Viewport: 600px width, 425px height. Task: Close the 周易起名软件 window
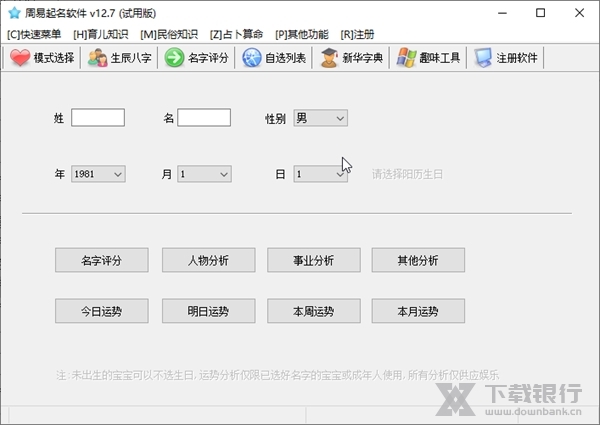pyautogui.click(x=579, y=13)
